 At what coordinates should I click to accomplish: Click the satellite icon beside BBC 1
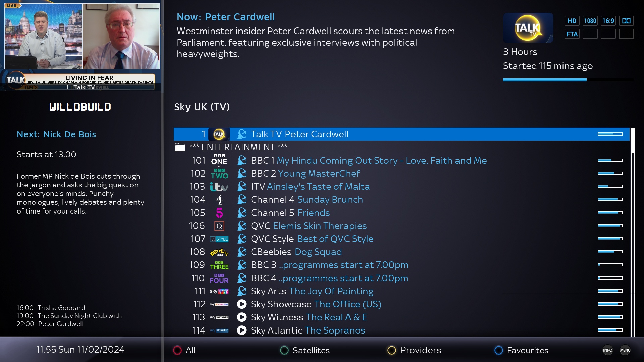pos(241,160)
